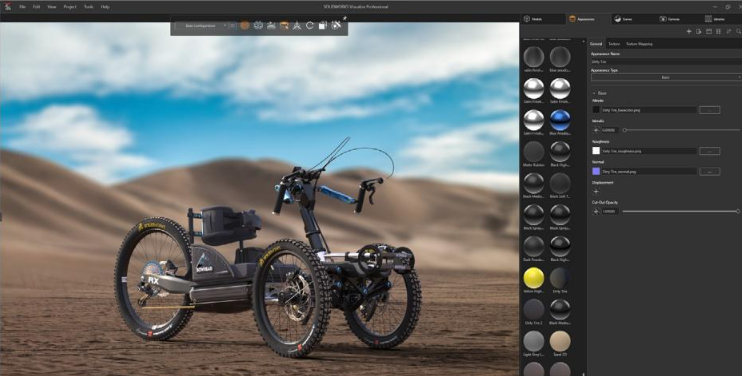The width and height of the screenshot is (742, 376).
Task: Click the Appearance Name field
Action: 666,61
